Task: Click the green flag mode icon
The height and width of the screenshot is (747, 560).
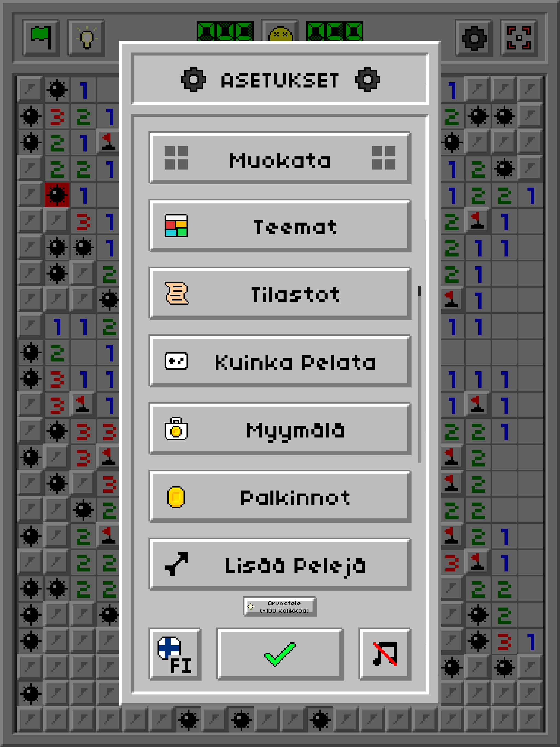Action: point(41,37)
